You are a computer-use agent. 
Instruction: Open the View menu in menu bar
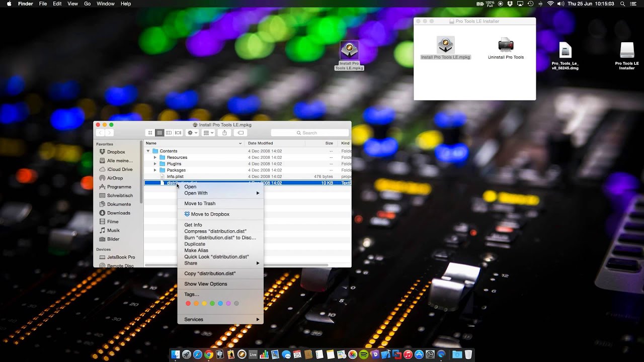click(x=72, y=4)
